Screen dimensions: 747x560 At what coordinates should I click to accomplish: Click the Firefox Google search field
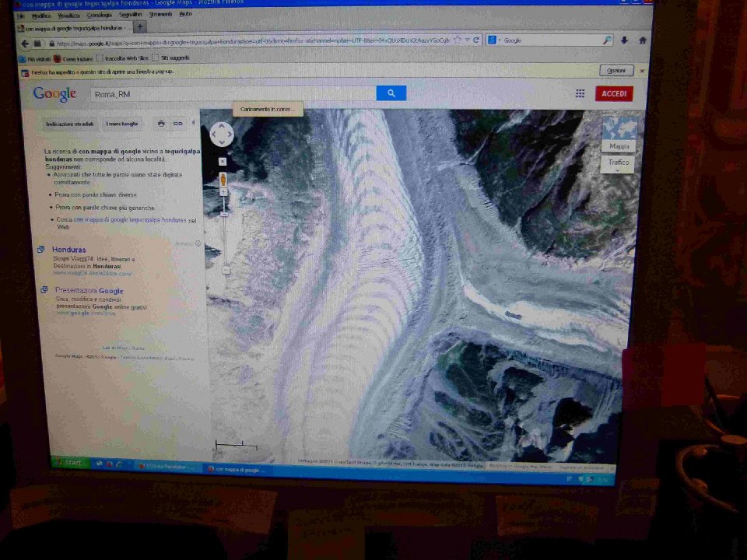pos(552,40)
